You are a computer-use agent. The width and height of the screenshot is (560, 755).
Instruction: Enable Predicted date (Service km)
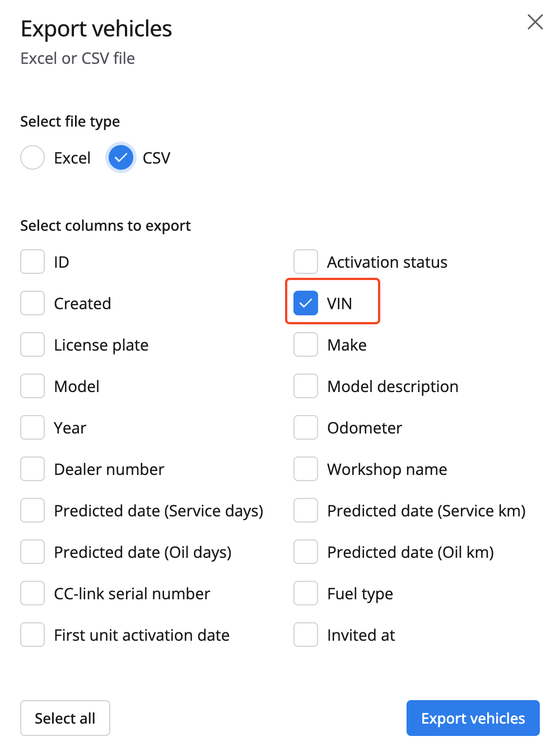click(306, 511)
